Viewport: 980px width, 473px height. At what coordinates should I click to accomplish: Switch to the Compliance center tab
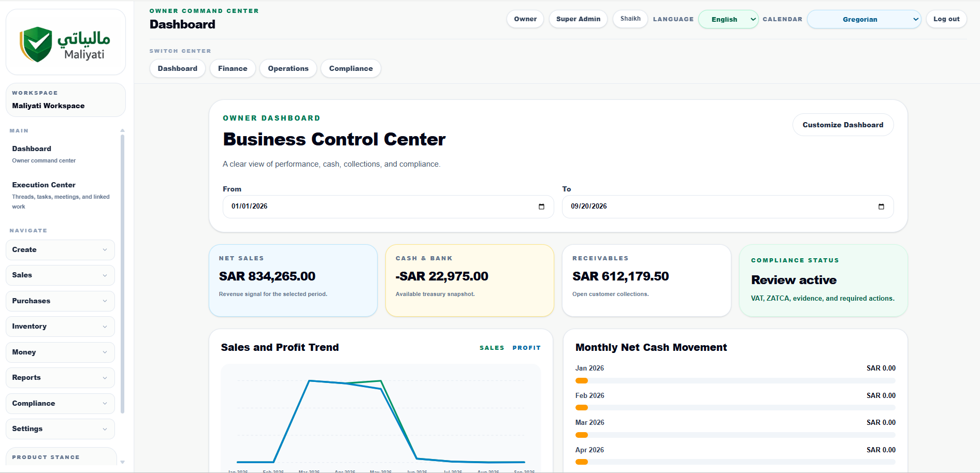click(351, 68)
